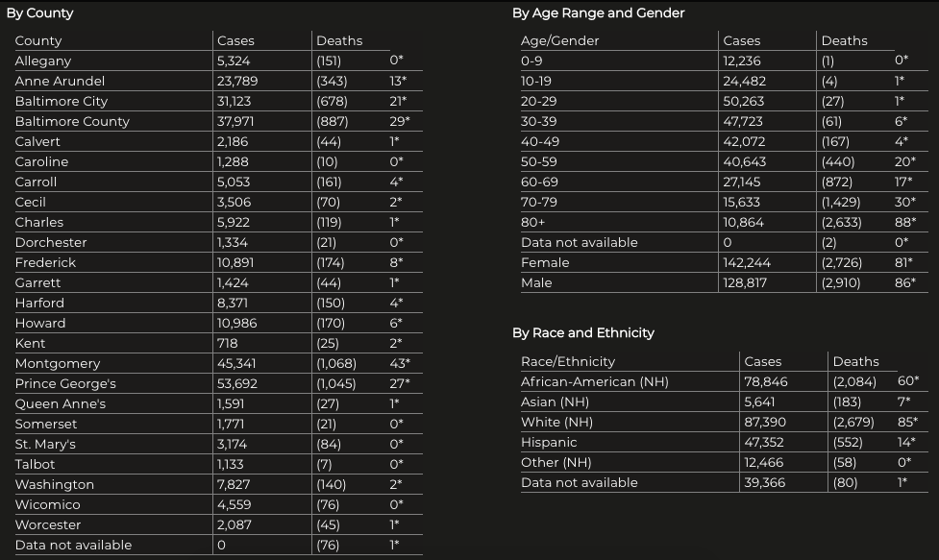
Task: Select Baltimore County deaths value (887)
Action: pos(333,121)
